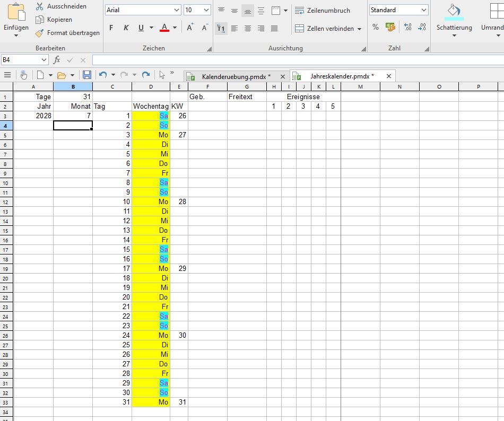The width and height of the screenshot is (504, 421).
Task: Switch to Kalenderuebung.pmdx tab
Action: [236, 76]
